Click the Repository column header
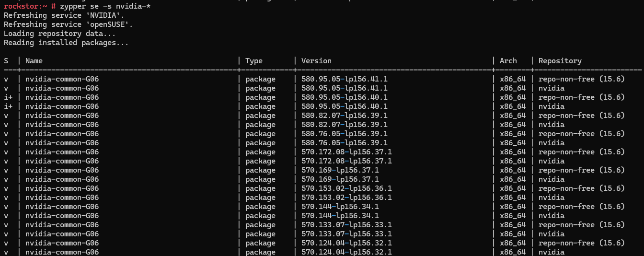This screenshot has width=644, height=256. coord(560,61)
